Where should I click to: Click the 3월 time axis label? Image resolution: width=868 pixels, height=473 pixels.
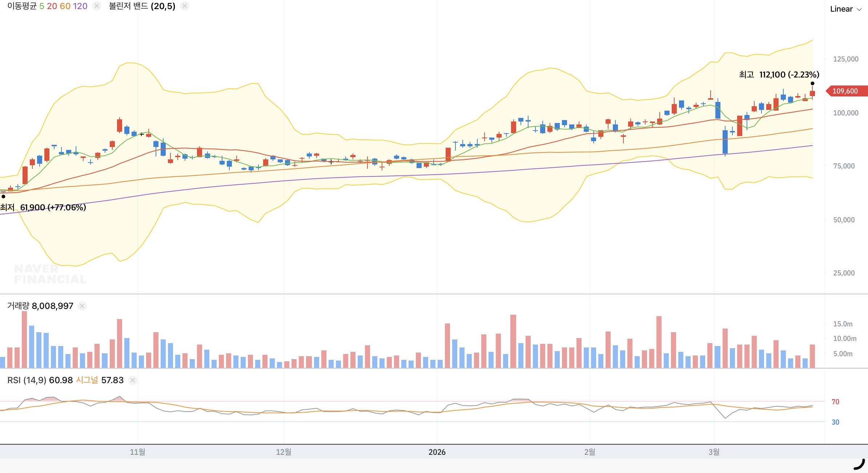pyautogui.click(x=714, y=452)
